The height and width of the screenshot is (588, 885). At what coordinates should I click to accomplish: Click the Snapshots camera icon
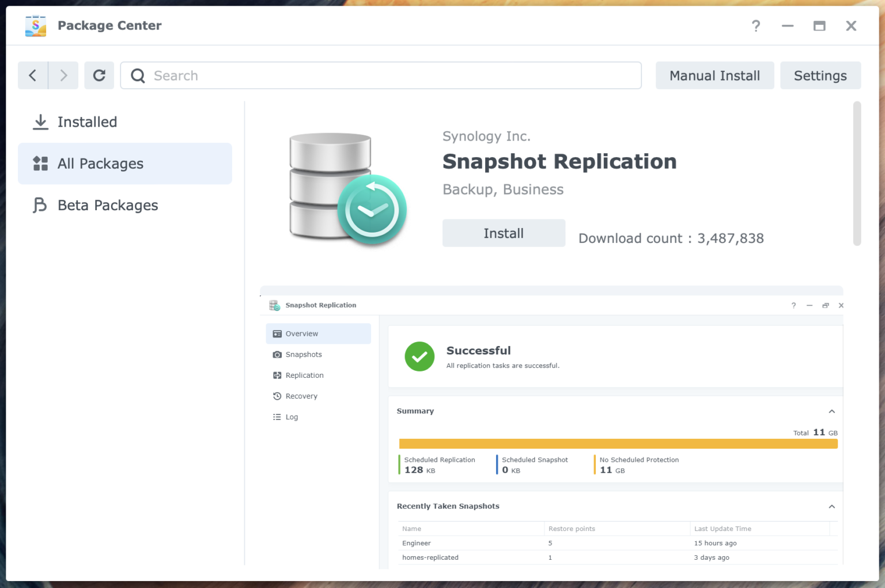coord(277,354)
